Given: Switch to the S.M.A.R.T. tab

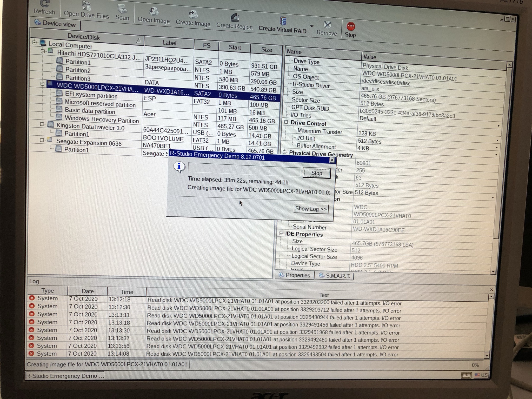Looking at the screenshot, I should pos(334,276).
